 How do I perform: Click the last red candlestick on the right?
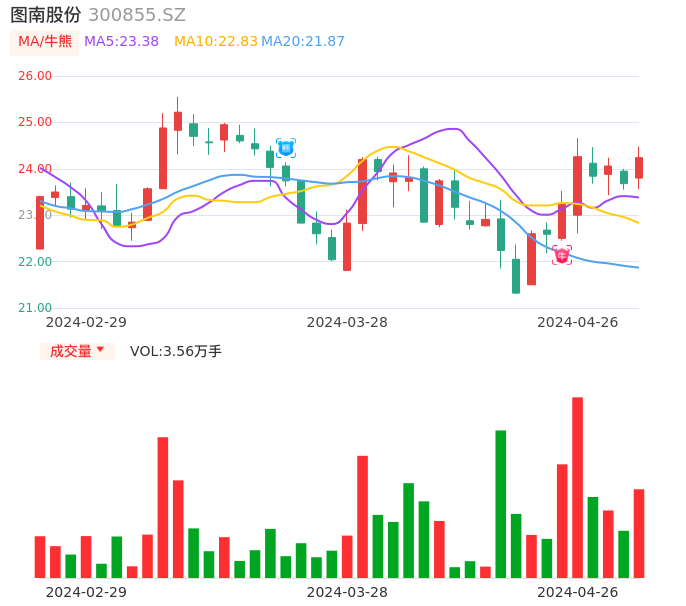coord(639,167)
